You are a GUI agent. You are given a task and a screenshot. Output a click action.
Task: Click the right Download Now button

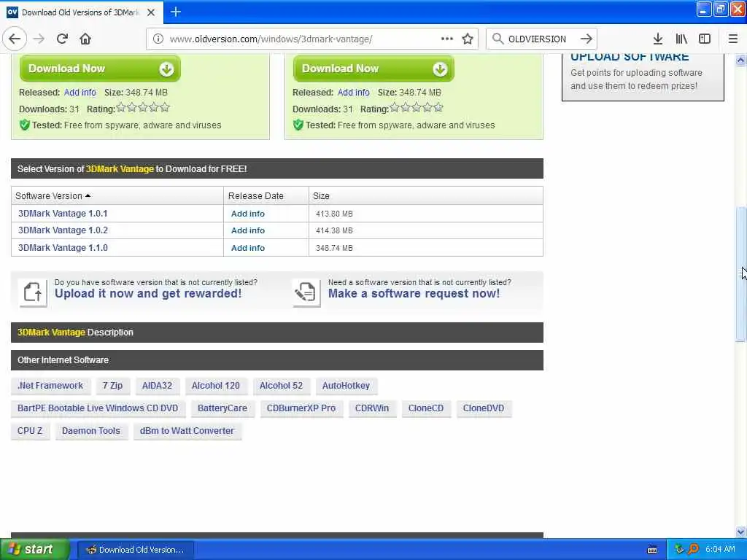pyautogui.click(x=373, y=69)
